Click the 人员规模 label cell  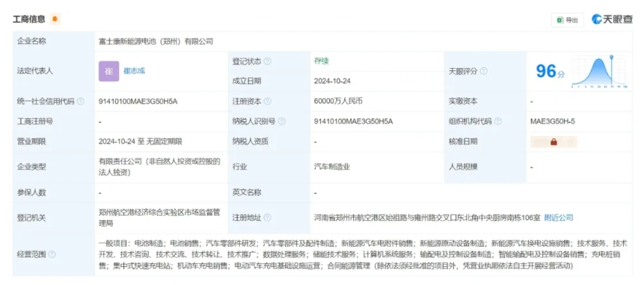pos(485,167)
